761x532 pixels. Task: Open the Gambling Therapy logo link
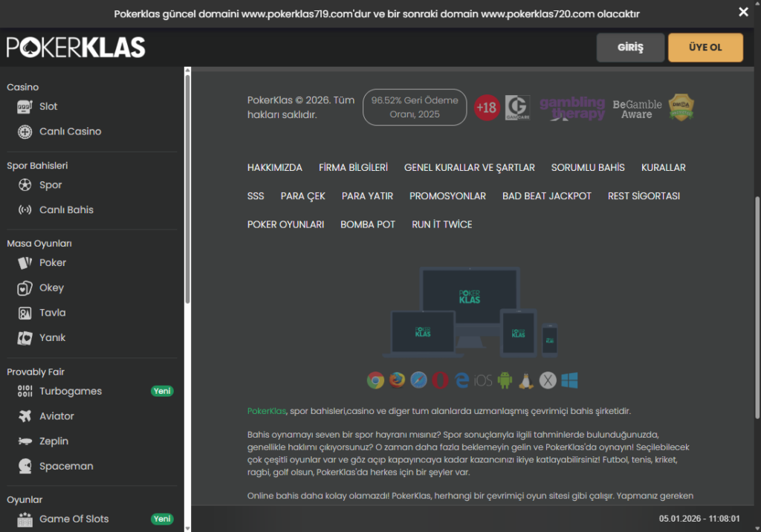[571, 108]
